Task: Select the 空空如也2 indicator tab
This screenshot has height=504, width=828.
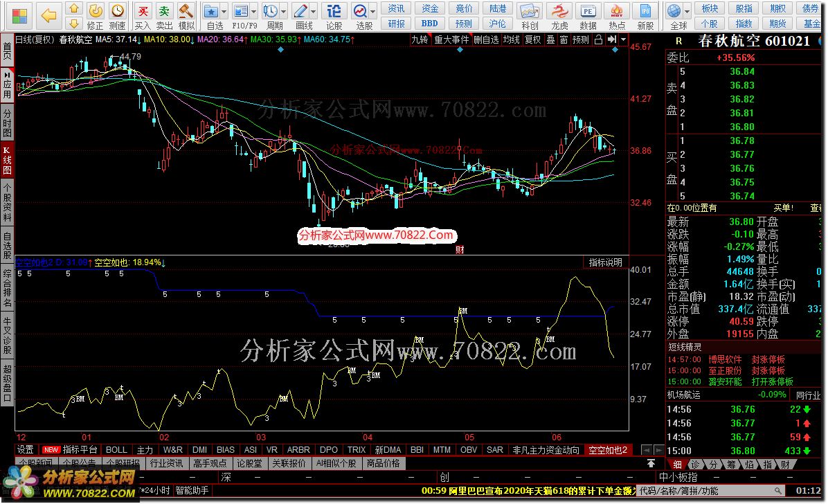Action: pos(608,450)
